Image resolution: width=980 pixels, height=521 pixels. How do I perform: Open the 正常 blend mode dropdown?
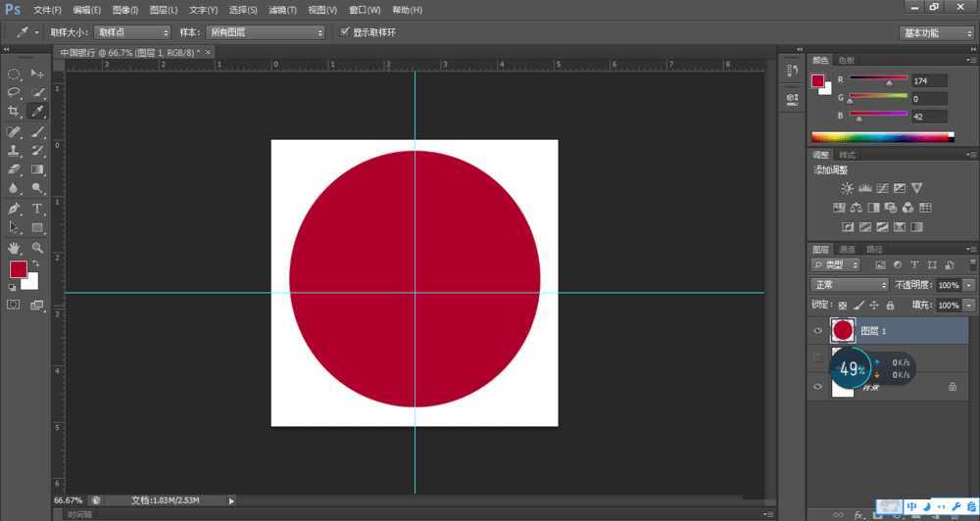click(849, 285)
